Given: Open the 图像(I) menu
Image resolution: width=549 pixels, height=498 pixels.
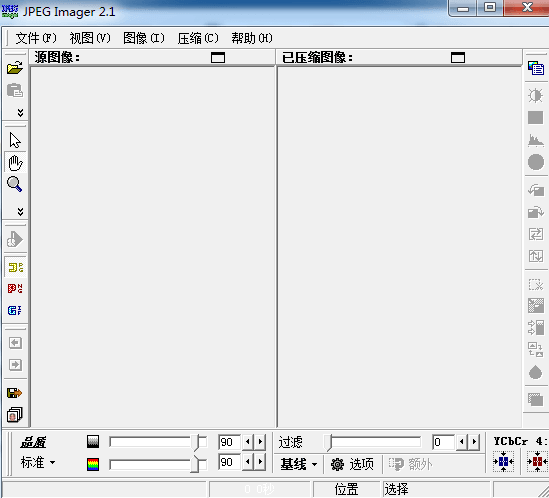Looking at the screenshot, I should (144, 38).
